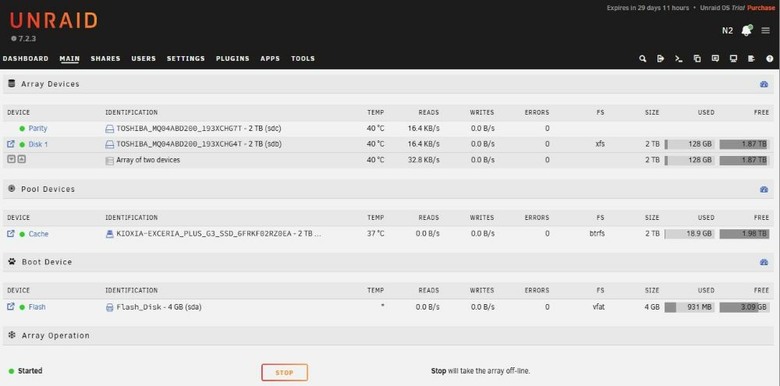Click the N2 server name

pyautogui.click(x=727, y=31)
